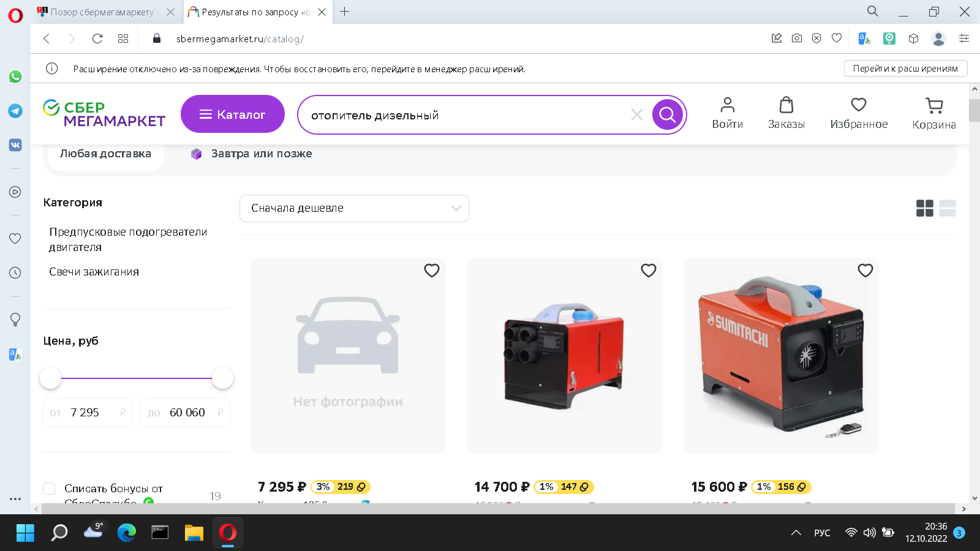Click the purple search magnifier button
Image resolution: width=980 pixels, height=551 pixels.
668,114
